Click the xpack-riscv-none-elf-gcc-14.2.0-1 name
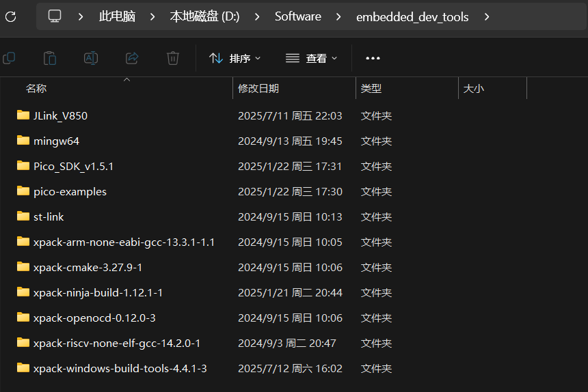This screenshot has width=588, height=392. [117, 344]
